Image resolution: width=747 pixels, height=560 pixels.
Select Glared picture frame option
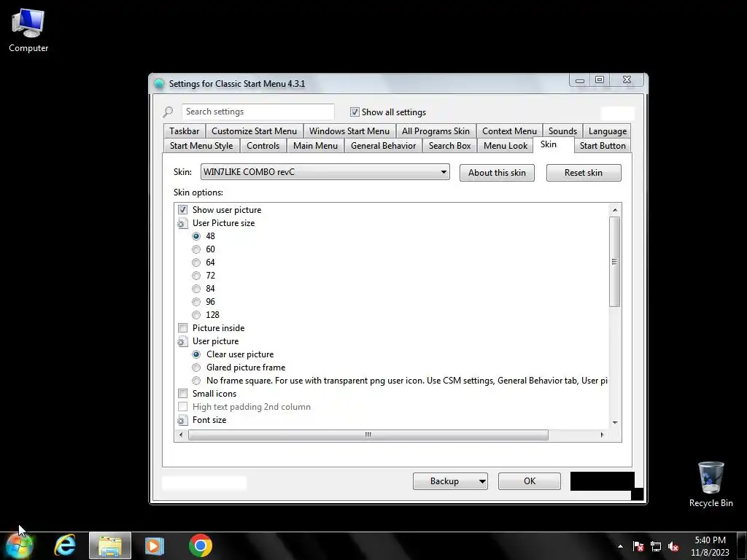click(196, 367)
